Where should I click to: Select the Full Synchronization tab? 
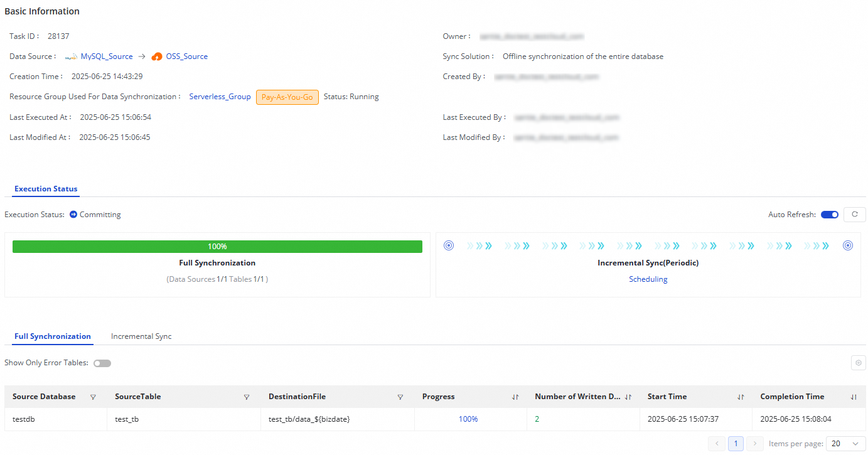(53, 336)
